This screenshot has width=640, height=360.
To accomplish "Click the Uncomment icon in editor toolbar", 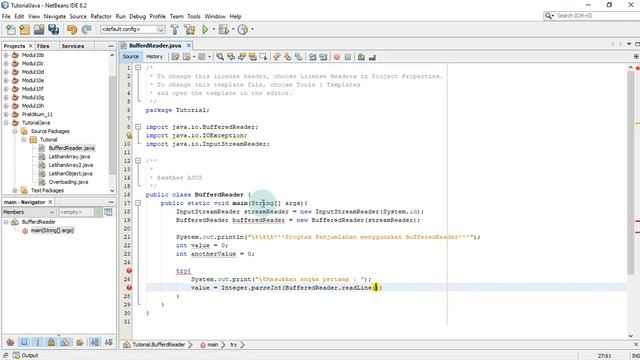I will (x=372, y=57).
